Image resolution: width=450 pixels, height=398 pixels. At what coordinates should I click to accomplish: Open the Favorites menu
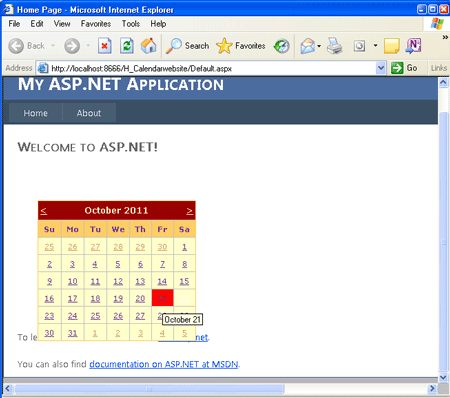[x=96, y=24]
